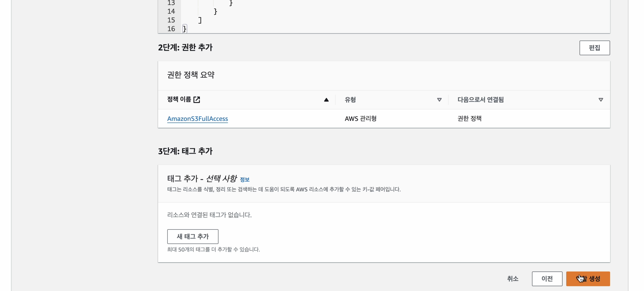Open the 유형 column dropdown
Viewport: 644px width, 291px height.
(x=439, y=100)
